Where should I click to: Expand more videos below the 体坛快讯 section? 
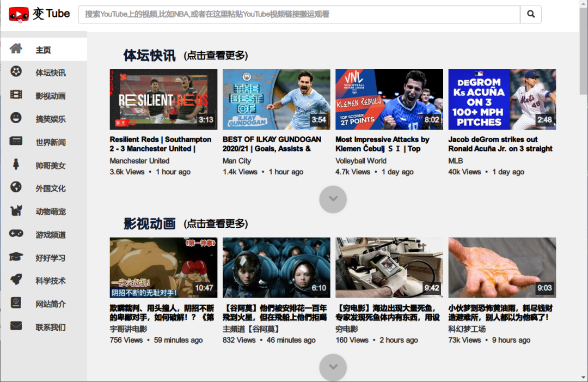click(333, 199)
